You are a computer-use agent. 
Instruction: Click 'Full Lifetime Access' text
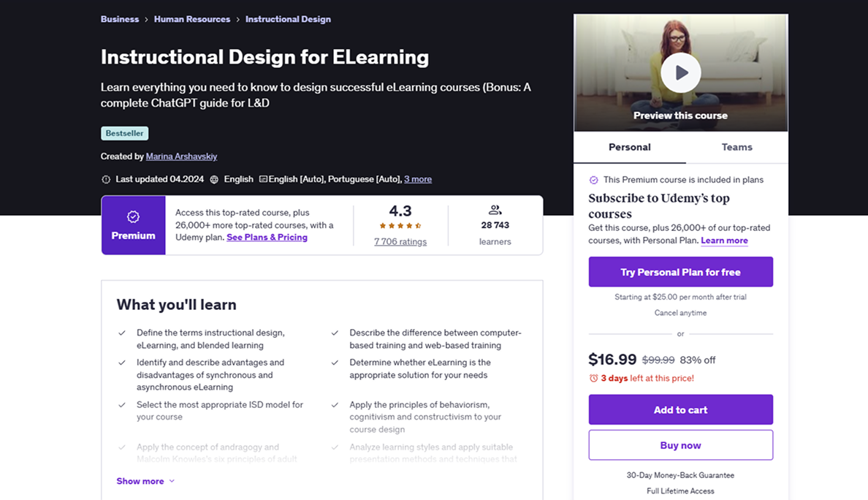coord(680,491)
